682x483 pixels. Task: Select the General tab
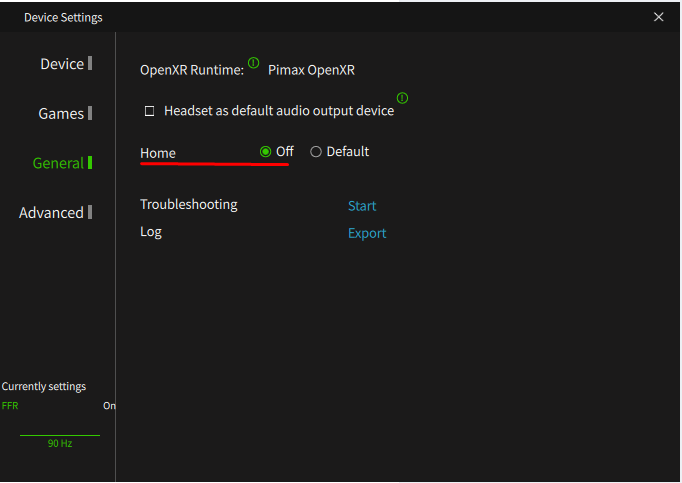tap(58, 163)
